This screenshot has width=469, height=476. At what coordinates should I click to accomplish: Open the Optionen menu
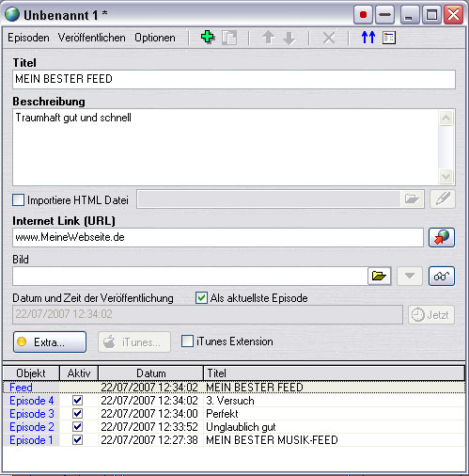(x=155, y=38)
